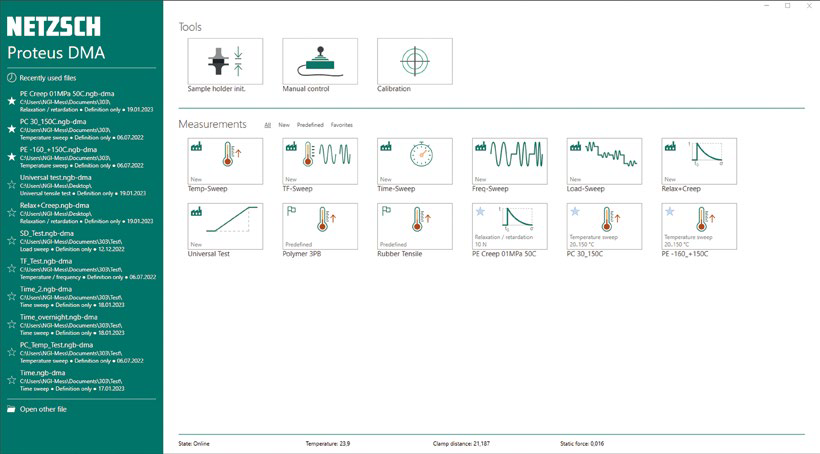
Task: Open the favorite PE Creep 01MPa 50C tile
Action: click(510, 226)
